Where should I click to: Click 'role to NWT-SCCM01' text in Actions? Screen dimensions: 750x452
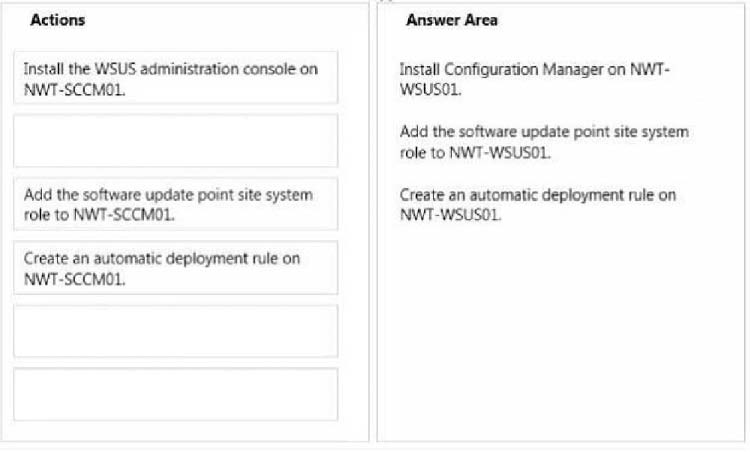click(x=99, y=215)
